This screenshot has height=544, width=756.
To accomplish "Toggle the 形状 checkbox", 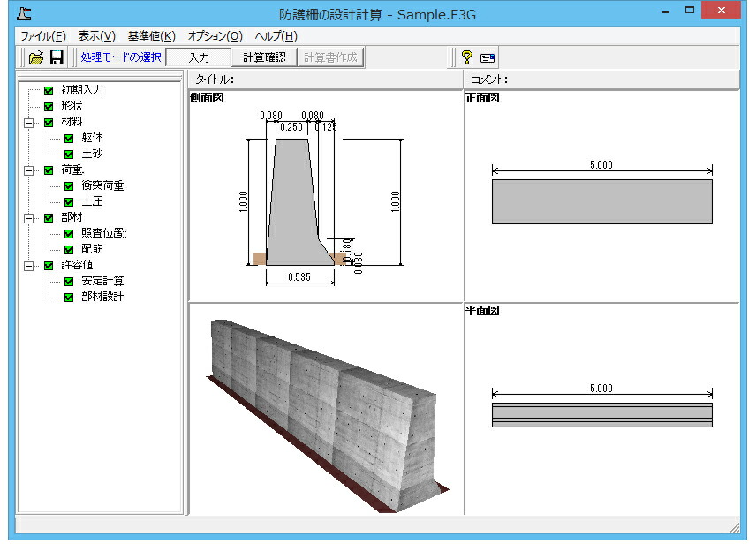I will [x=49, y=107].
